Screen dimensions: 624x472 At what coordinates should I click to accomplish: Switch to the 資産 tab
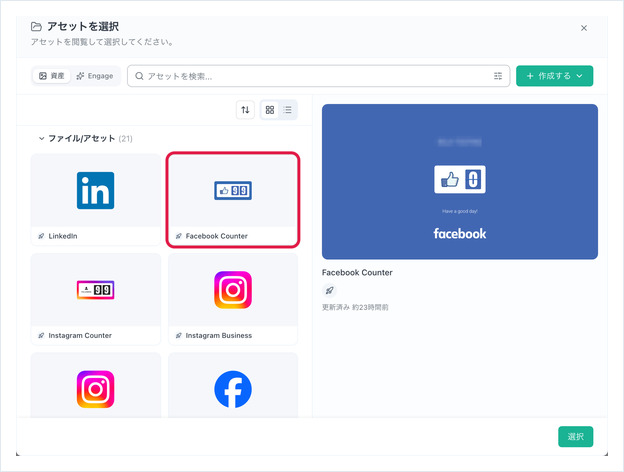point(52,76)
